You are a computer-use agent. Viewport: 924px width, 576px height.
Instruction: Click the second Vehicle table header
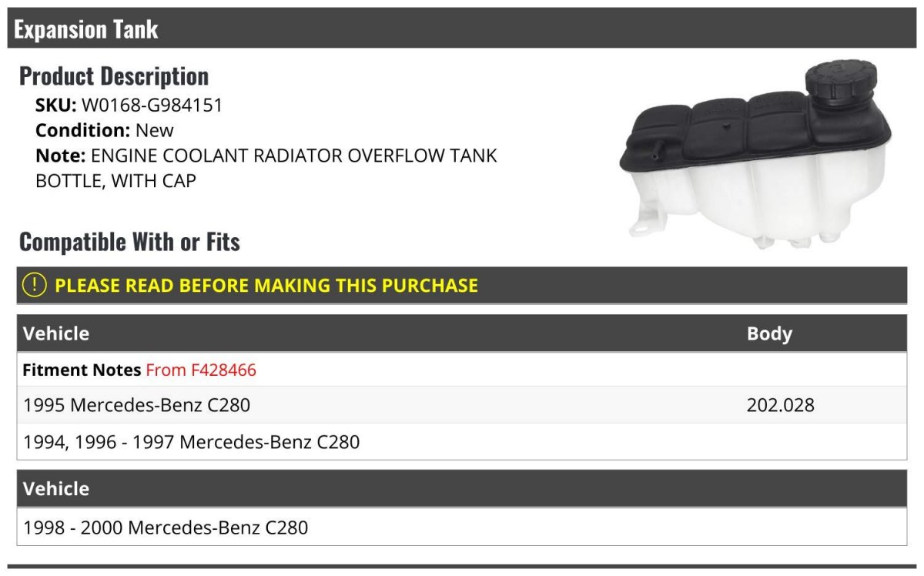[56, 488]
